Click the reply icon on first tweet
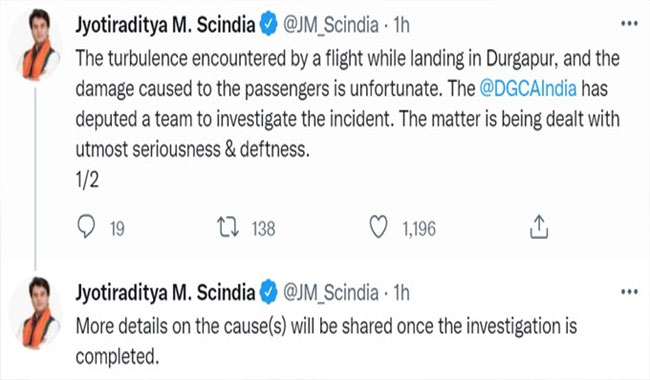This screenshot has height=380, width=650. (x=86, y=227)
